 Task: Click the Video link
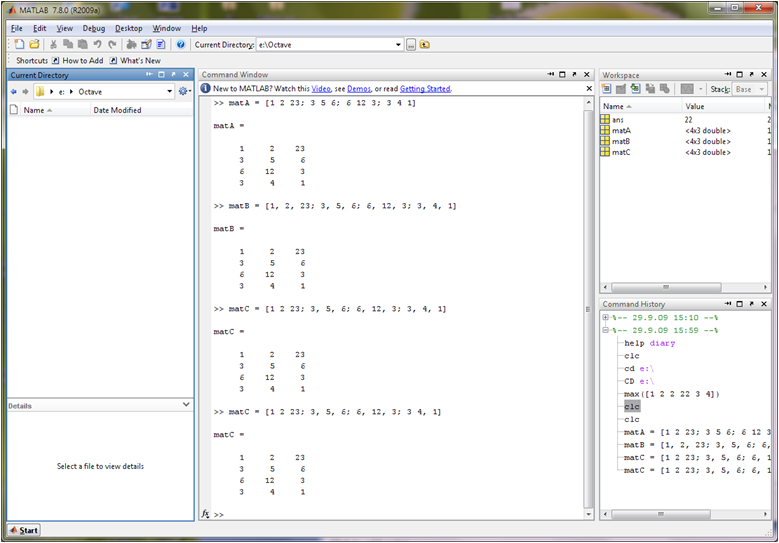321,89
